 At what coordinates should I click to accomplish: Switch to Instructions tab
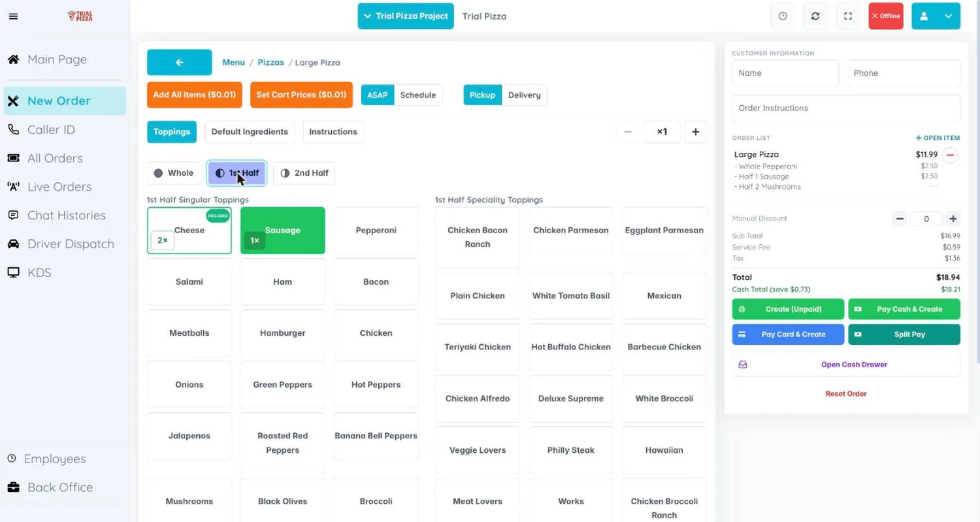[x=333, y=131]
